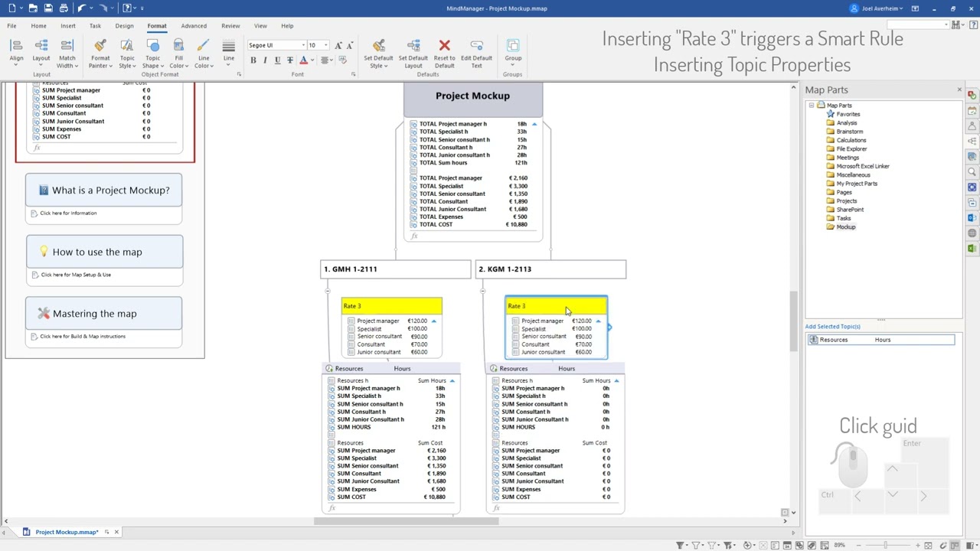Viewport: 980px width, 551px height.
Task: Click Set Default Layout
Action: coord(413,54)
